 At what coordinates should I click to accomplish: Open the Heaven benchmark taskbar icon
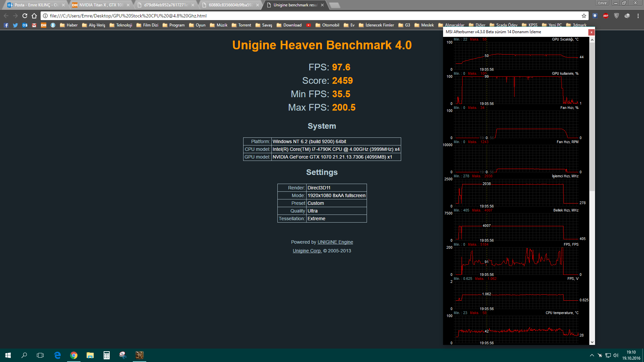click(x=139, y=355)
